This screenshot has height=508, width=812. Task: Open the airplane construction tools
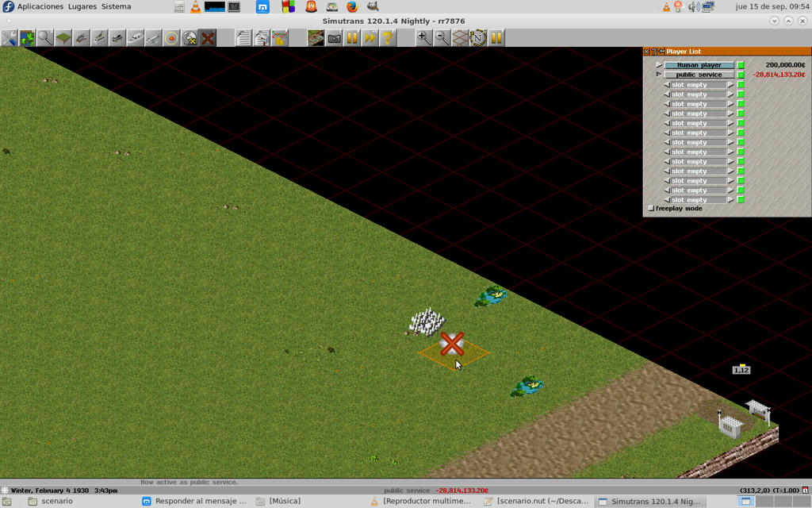click(x=153, y=38)
